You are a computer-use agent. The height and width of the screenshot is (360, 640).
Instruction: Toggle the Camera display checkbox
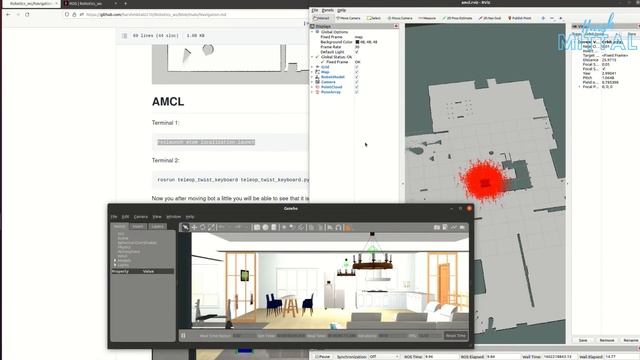pos(357,82)
